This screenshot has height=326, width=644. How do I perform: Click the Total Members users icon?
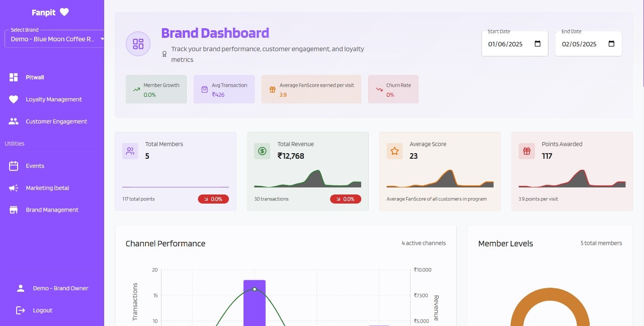tap(130, 151)
